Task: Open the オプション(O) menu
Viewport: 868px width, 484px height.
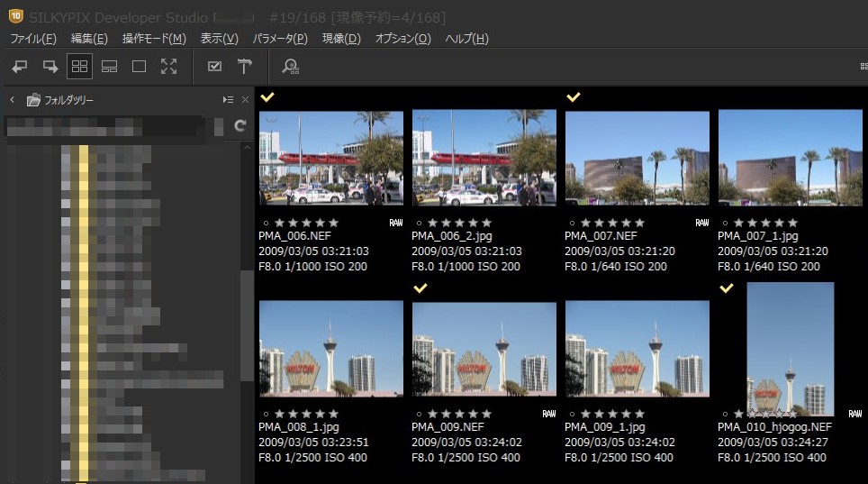Action: 403,38
